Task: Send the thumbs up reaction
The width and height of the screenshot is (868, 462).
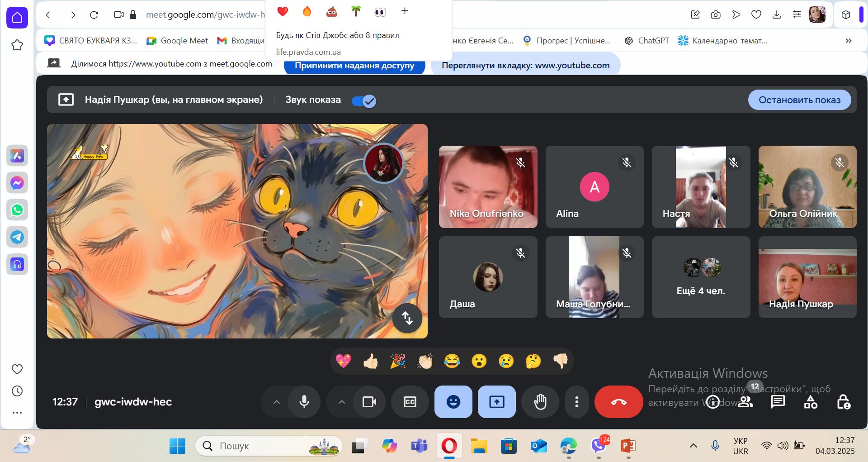Action: coord(371,361)
